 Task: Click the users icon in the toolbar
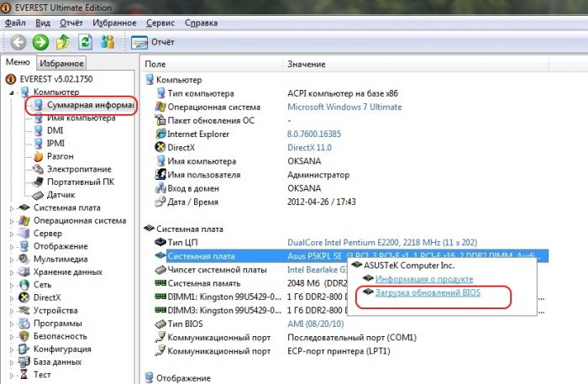pyautogui.click(x=108, y=42)
